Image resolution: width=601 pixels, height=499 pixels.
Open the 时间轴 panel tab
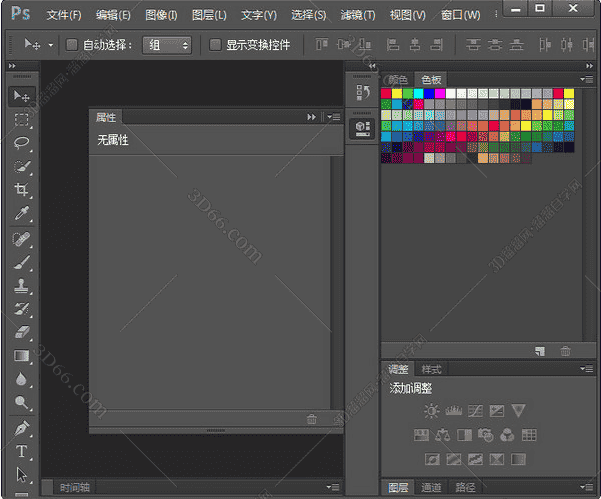click(75, 488)
